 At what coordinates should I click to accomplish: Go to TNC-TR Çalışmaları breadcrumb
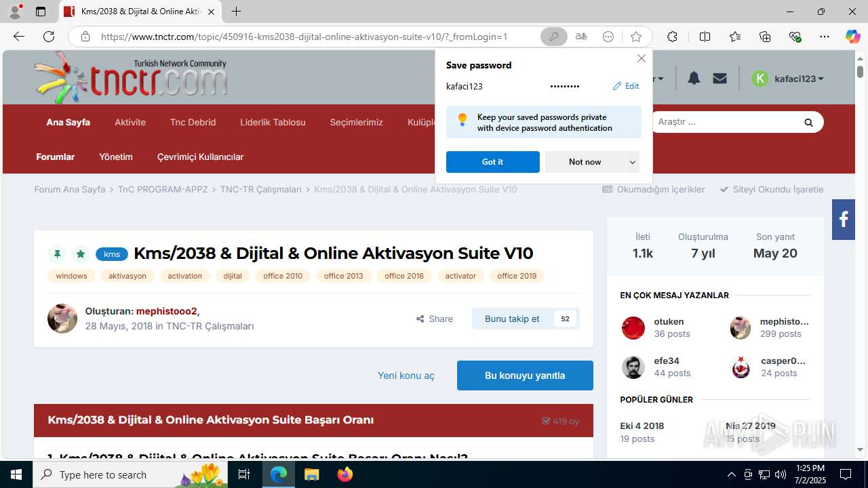pyautogui.click(x=261, y=189)
